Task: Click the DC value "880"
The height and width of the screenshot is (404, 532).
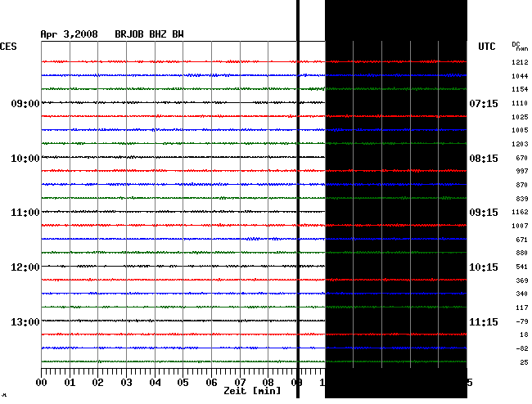Action: click(522, 254)
